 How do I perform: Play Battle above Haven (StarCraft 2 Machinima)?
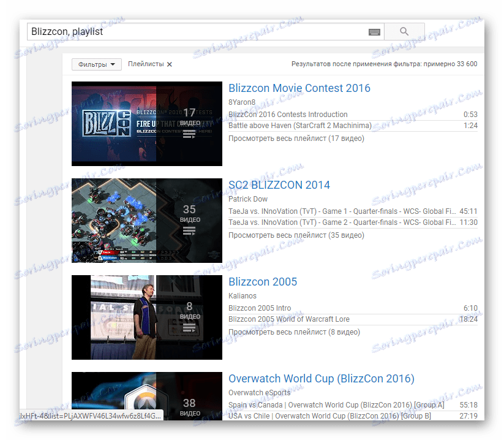[300, 126]
